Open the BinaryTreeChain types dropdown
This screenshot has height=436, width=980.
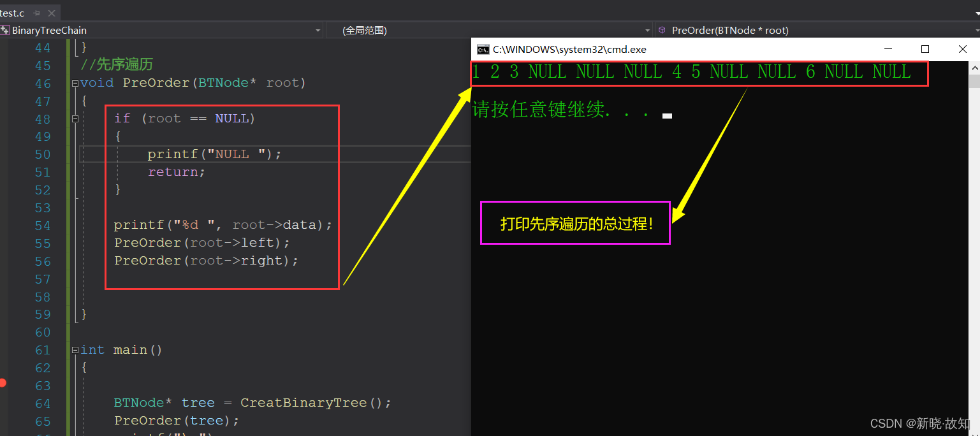pyautogui.click(x=317, y=30)
